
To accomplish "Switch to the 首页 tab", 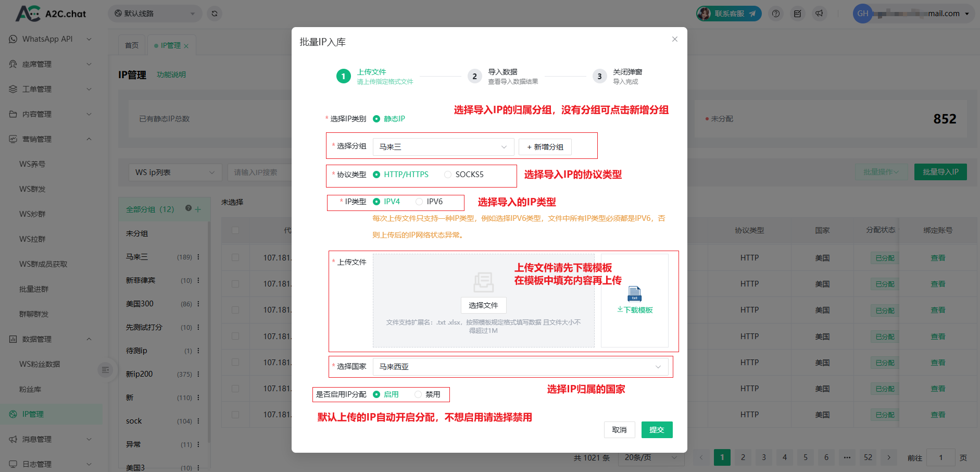I will 132,45.
